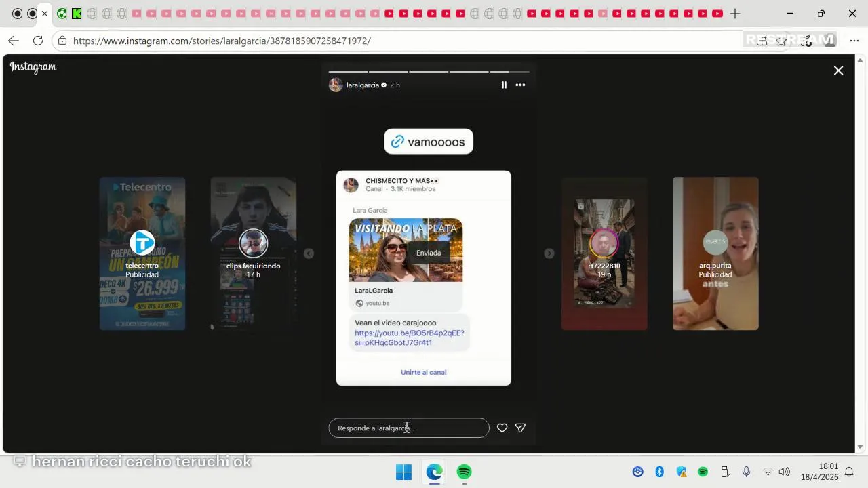Viewport: 868px width, 488px height.
Task: Click the 'Visitando La Plata' video thumbnail
Action: click(406, 250)
